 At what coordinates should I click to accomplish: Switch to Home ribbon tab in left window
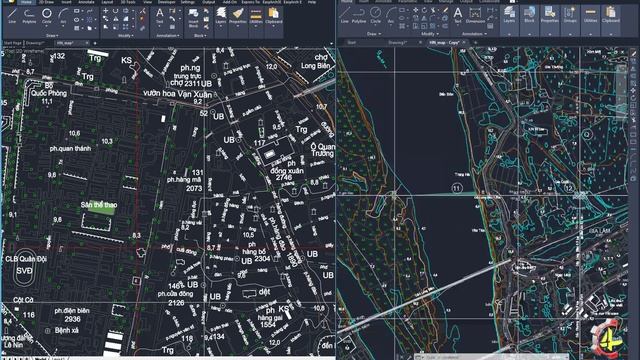tap(27, 2)
